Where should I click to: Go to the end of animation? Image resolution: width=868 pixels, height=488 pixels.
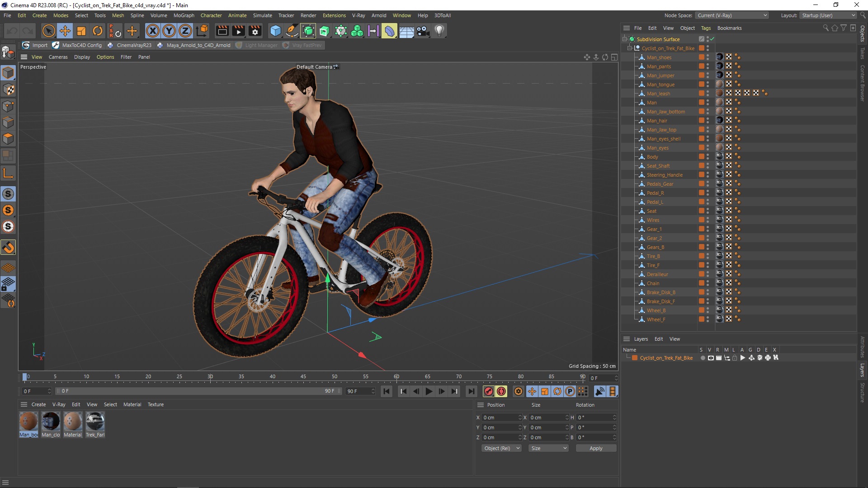[472, 391]
